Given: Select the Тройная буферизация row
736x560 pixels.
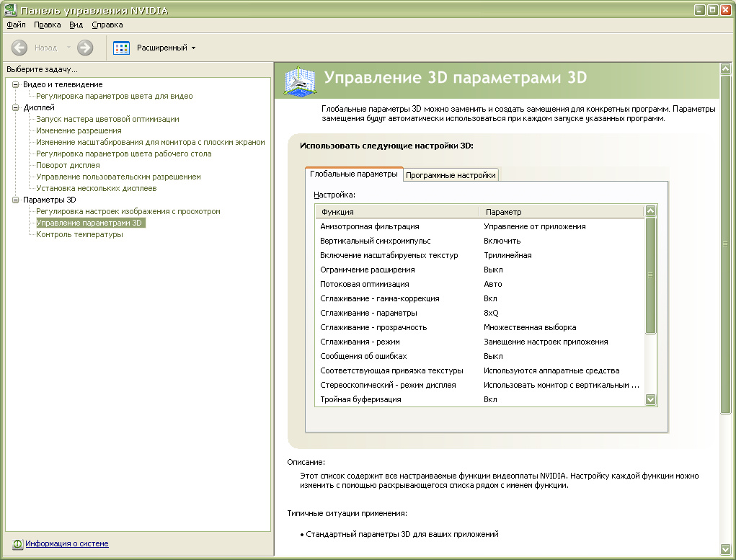Looking at the screenshot, I should (479, 399).
